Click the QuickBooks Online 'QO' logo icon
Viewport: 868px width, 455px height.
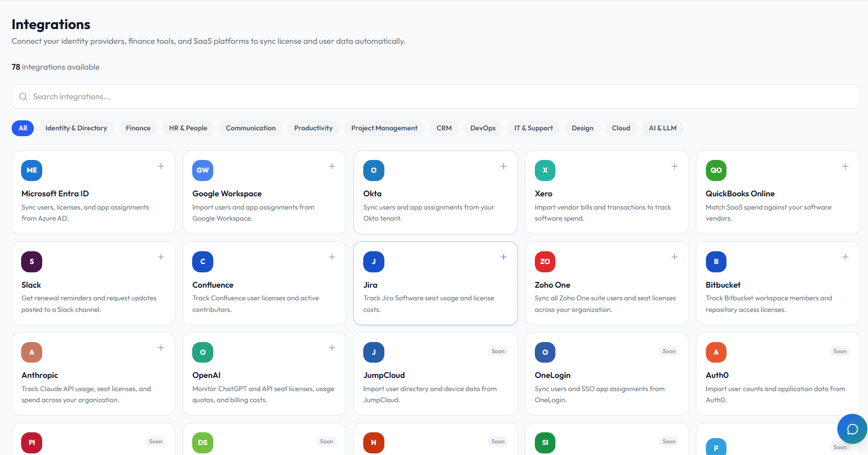coord(716,170)
